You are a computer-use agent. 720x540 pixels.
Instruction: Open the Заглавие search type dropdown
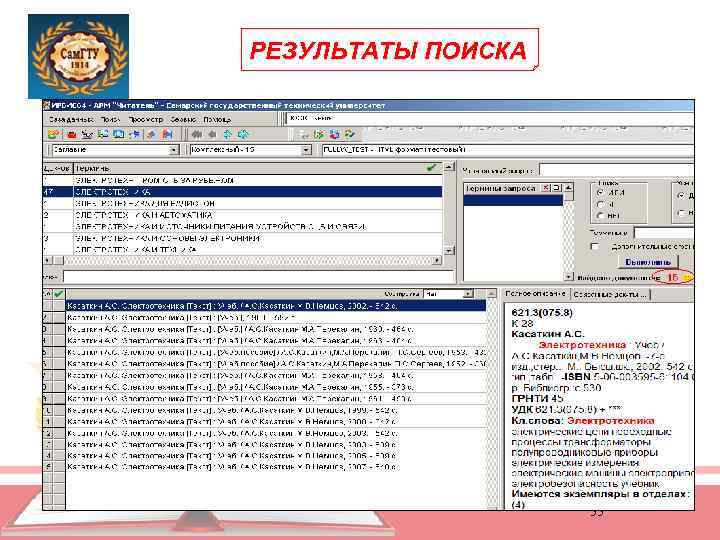pos(174,150)
